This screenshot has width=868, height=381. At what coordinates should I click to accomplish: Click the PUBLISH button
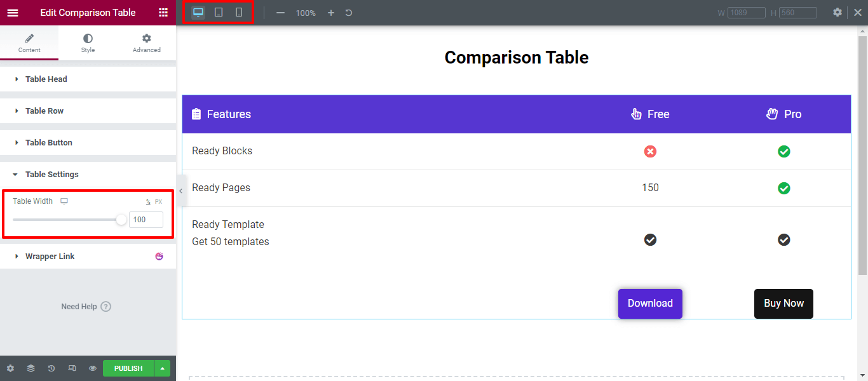128,368
